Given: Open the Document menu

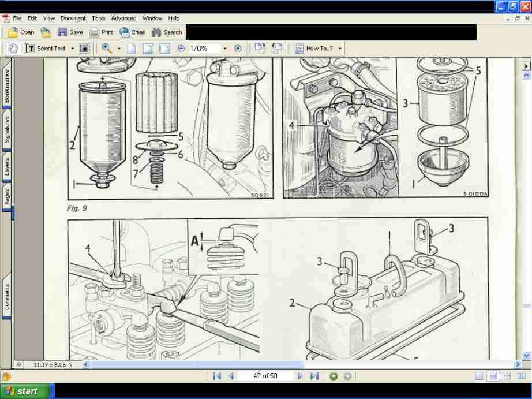Looking at the screenshot, I should tap(73, 18).
